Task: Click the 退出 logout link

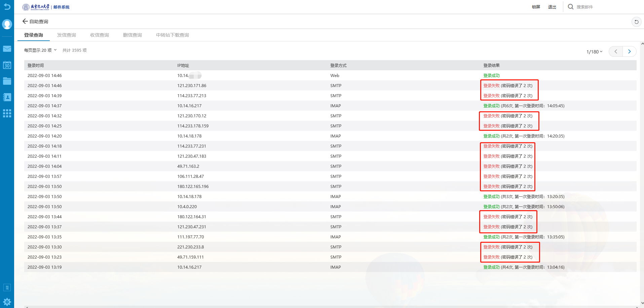Action: (x=552, y=7)
